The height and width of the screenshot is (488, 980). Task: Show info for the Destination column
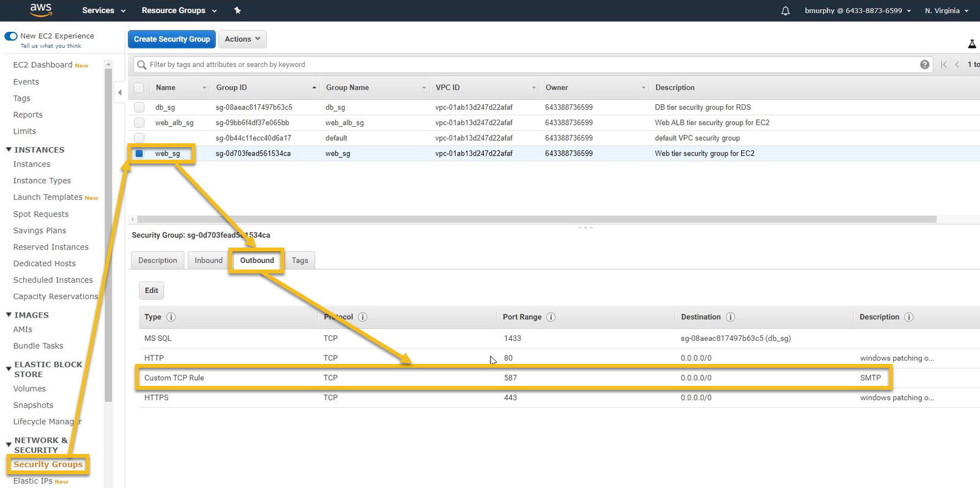730,317
